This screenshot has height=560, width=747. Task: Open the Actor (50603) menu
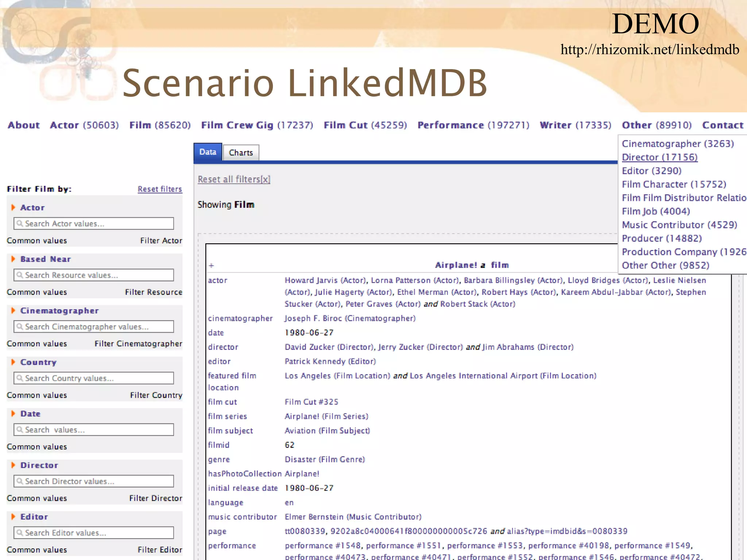pyautogui.click(x=84, y=125)
